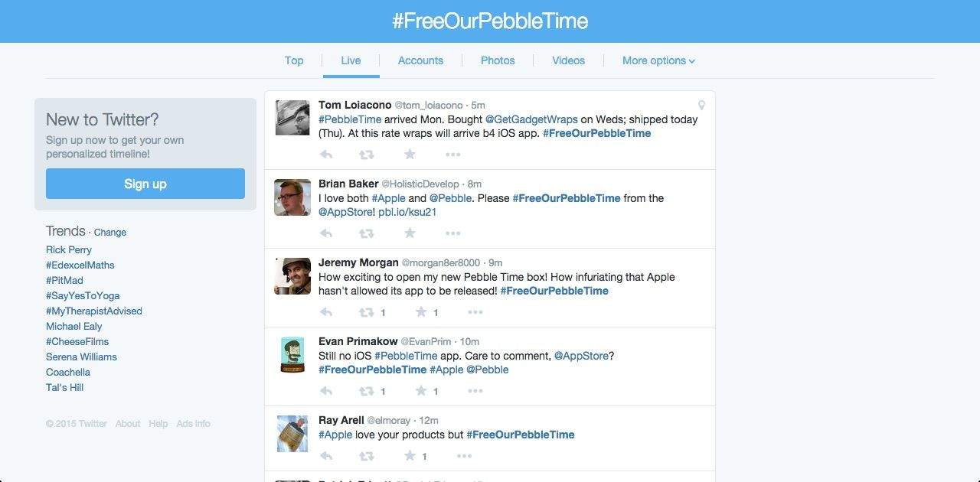Favorite Brian Baker's tweet
980x482 pixels.
click(410, 233)
